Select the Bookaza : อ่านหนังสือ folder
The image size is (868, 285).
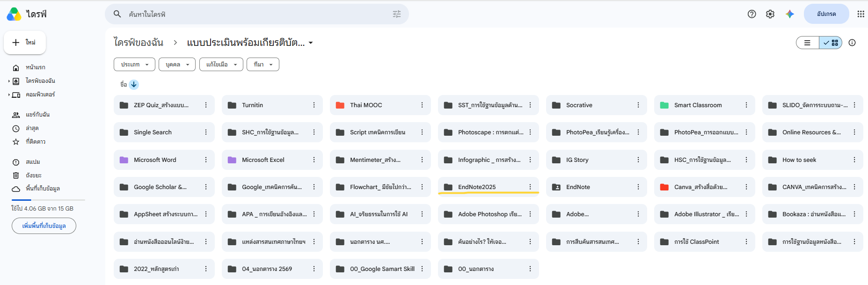813,214
